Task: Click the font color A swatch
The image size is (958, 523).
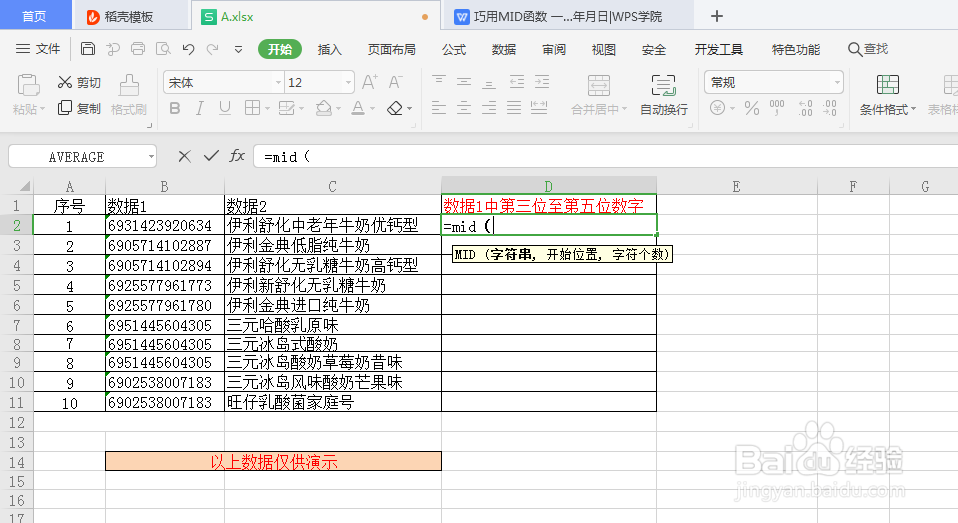Action: click(x=359, y=108)
